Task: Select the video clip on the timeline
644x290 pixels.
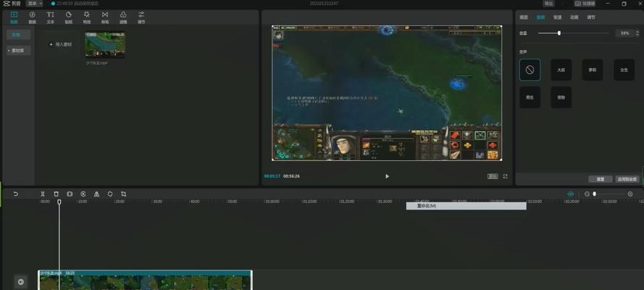Action: (145, 280)
